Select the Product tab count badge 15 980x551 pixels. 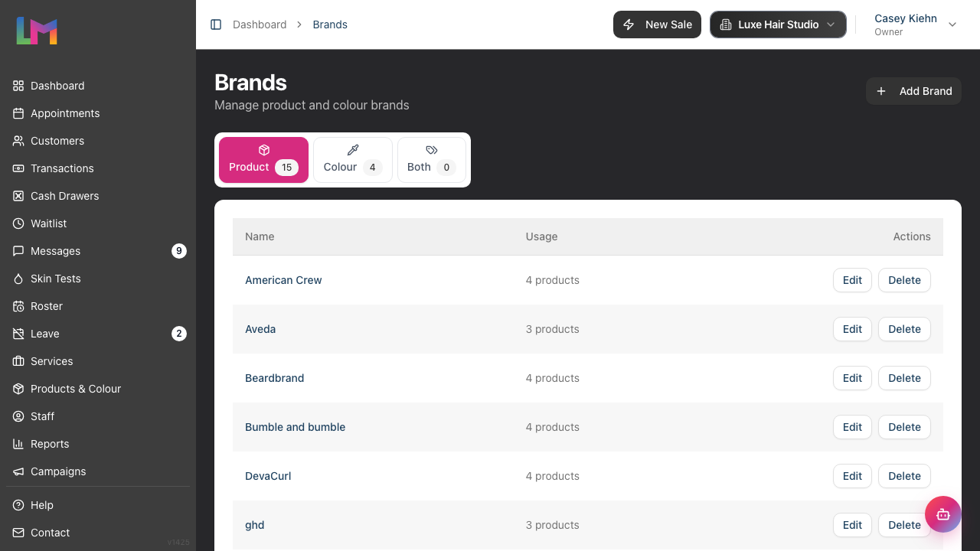[286, 168]
